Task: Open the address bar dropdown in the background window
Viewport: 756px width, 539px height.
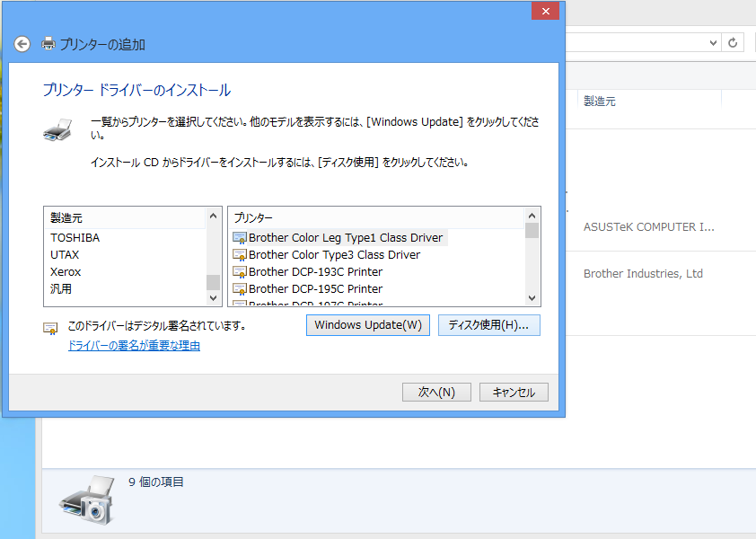Action: pyautogui.click(x=713, y=43)
